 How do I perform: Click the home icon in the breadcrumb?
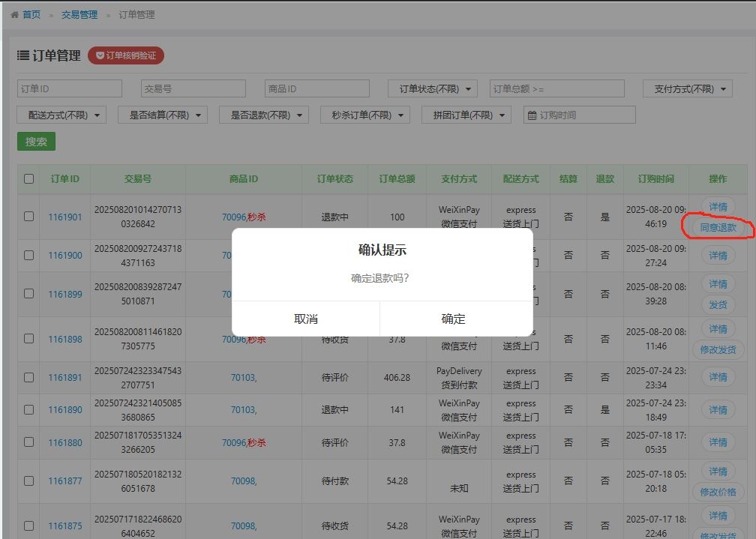tap(14, 15)
